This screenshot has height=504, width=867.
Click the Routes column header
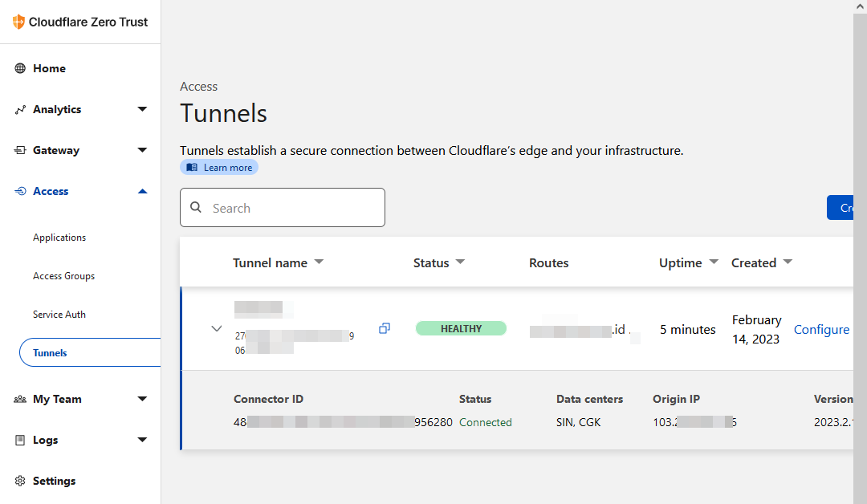click(548, 263)
